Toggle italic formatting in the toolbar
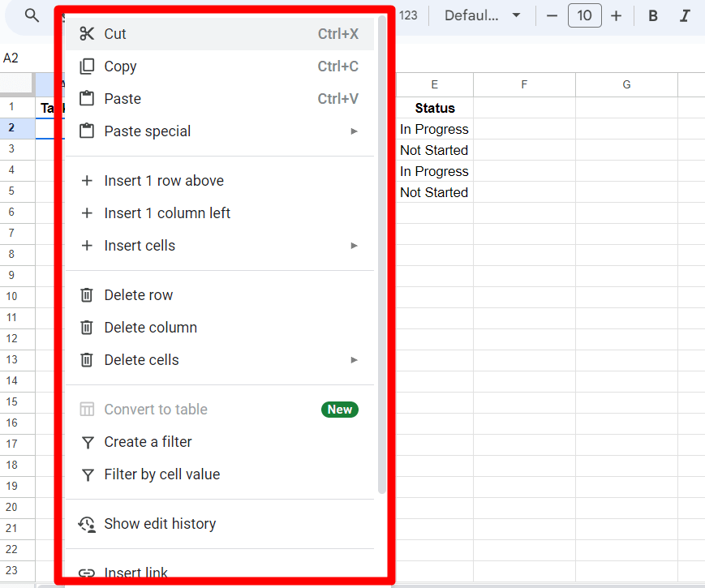 point(682,15)
